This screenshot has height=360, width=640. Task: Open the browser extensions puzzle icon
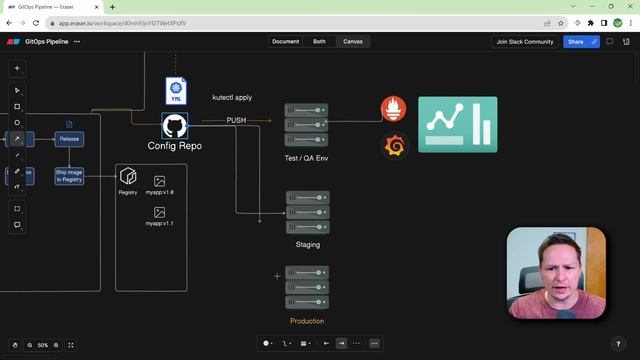pyautogui.click(x=591, y=23)
